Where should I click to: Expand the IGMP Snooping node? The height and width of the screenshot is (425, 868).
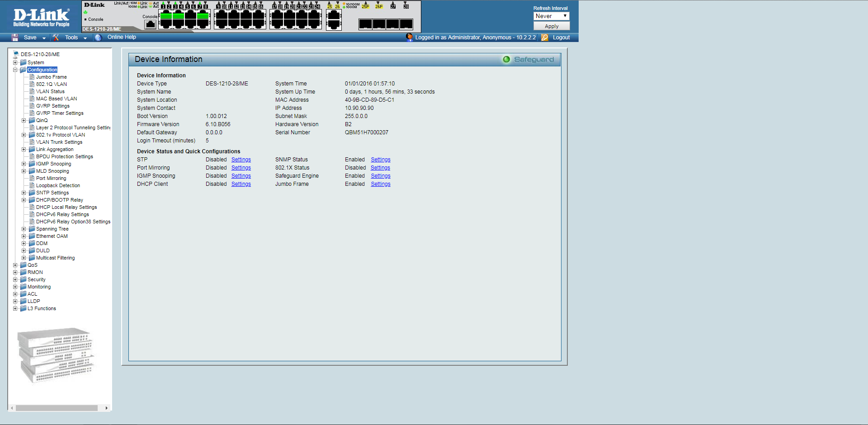click(x=24, y=164)
